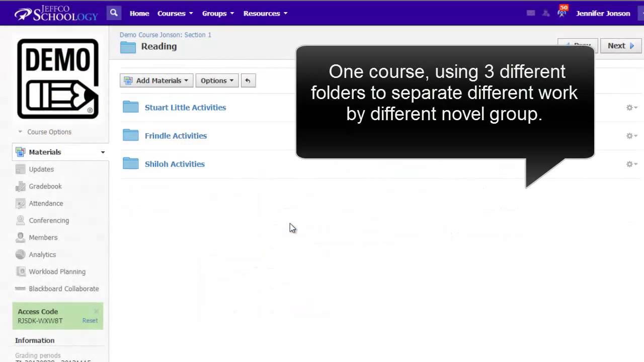Open Blackboard Collaborate in the sidebar

point(64,289)
